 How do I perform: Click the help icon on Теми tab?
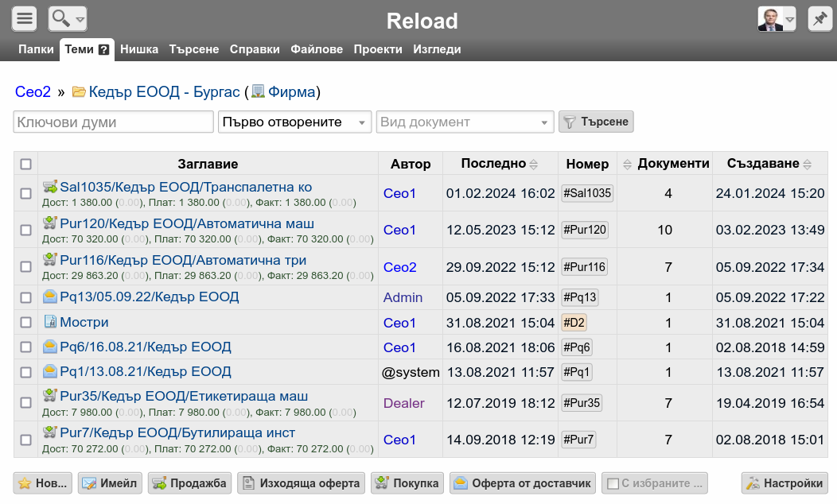103,49
